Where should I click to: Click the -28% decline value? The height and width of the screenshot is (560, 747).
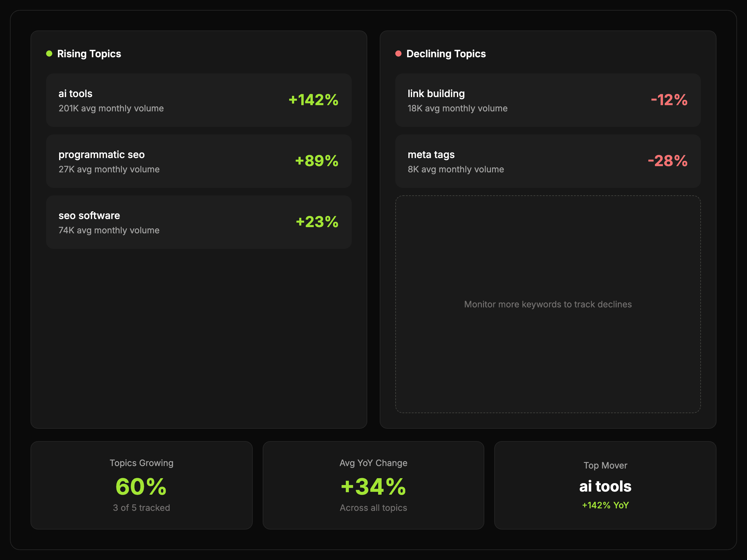668,161
